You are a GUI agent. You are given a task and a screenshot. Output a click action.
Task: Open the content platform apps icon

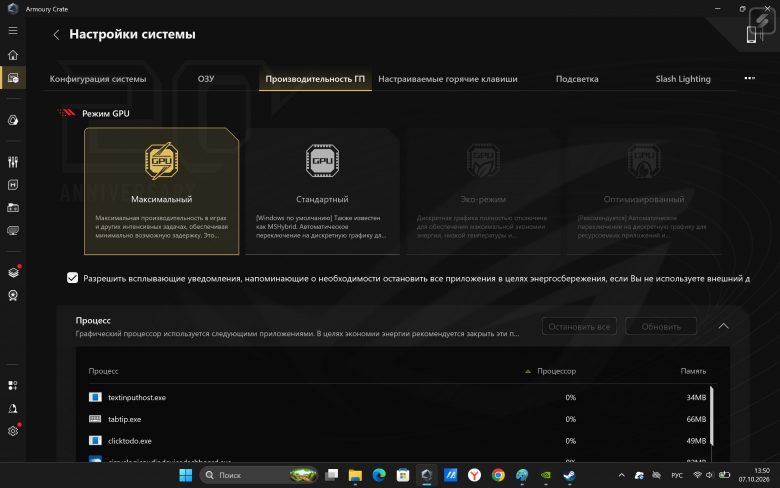pyautogui.click(x=13, y=386)
